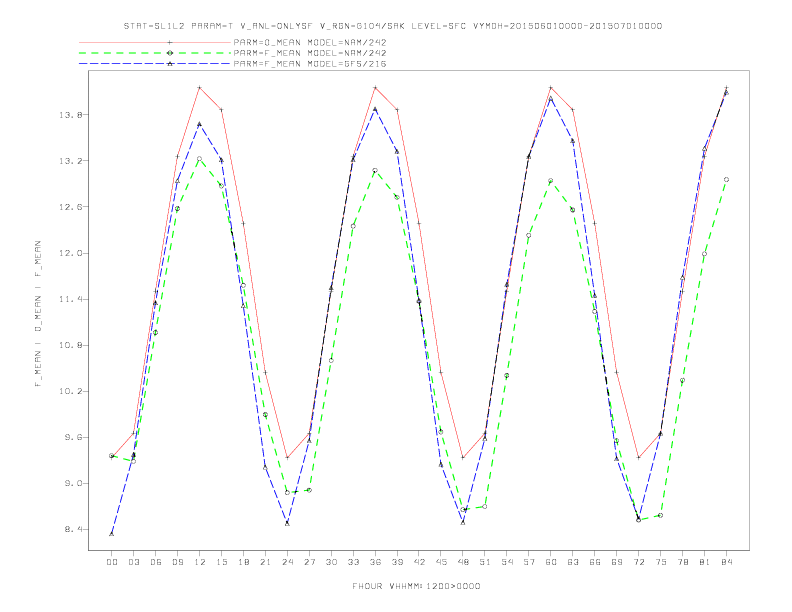The height and width of the screenshot is (612, 792).
Task: Click x-axis hour label 72
Action: point(639,562)
